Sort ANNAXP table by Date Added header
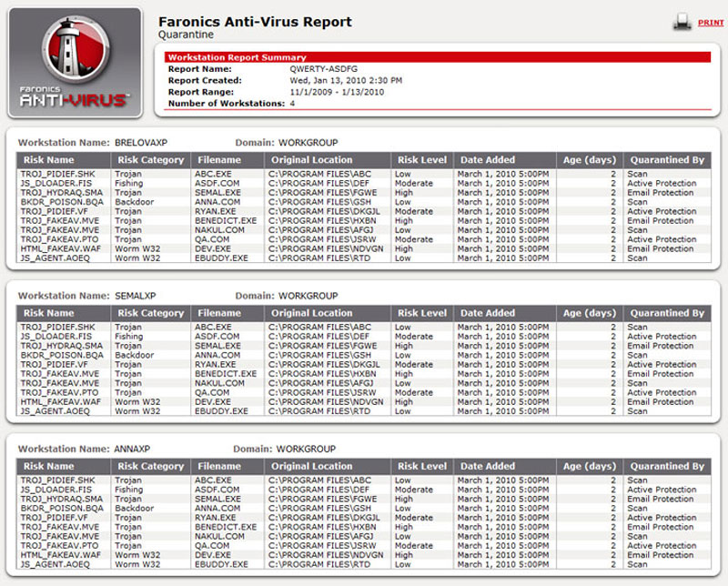 coord(486,466)
